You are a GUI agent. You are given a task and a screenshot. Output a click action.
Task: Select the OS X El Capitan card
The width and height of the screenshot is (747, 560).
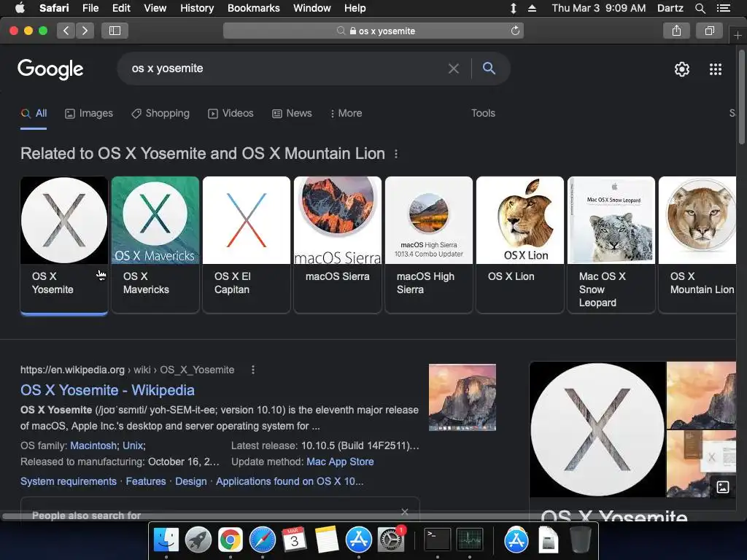pos(247,245)
